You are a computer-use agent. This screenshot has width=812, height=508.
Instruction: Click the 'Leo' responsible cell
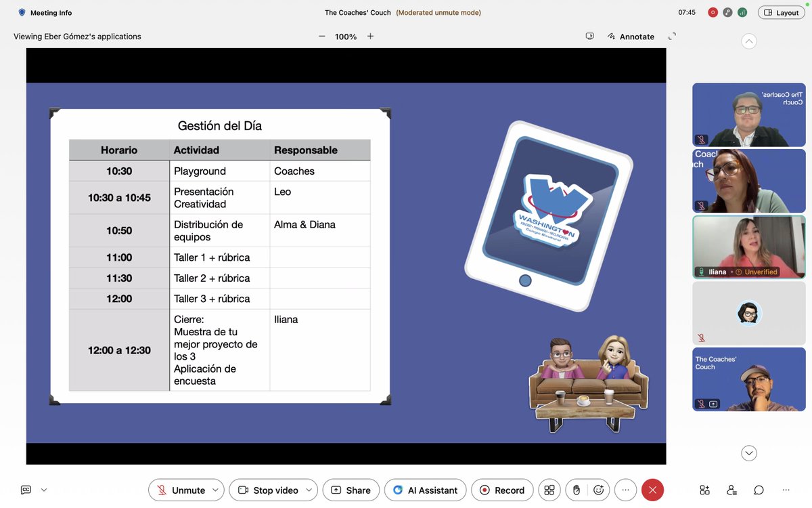[x=320, y=198]
